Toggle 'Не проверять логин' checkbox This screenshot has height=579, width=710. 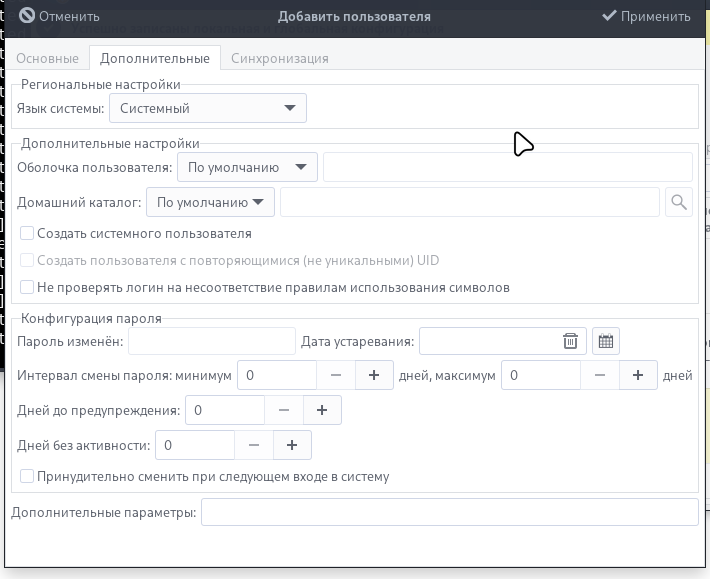28,287
